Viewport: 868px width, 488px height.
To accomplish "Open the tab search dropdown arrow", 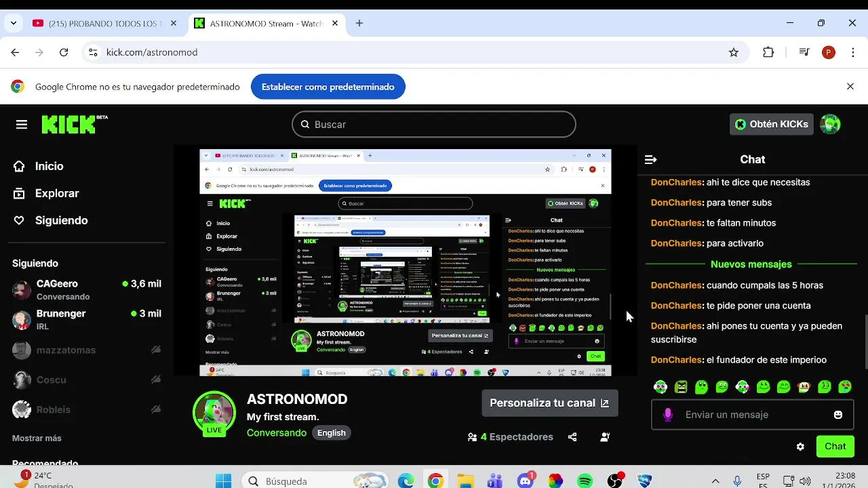I will [x=14, y=23].
